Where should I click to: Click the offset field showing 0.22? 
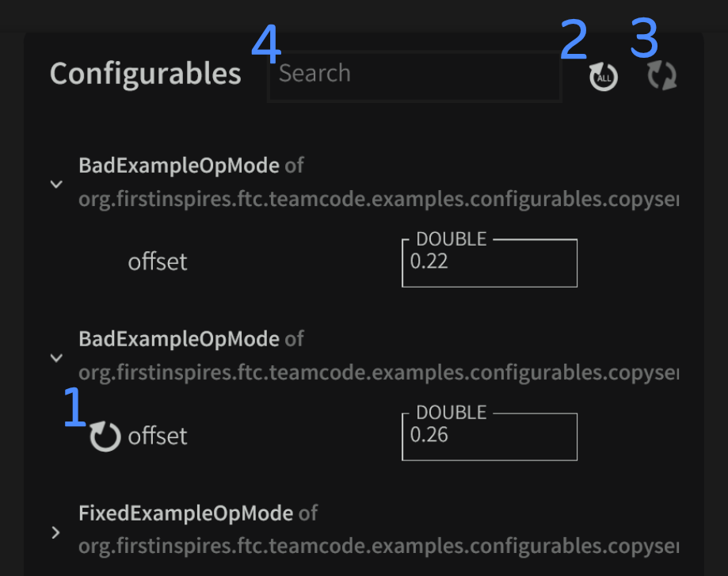(489, 265)
